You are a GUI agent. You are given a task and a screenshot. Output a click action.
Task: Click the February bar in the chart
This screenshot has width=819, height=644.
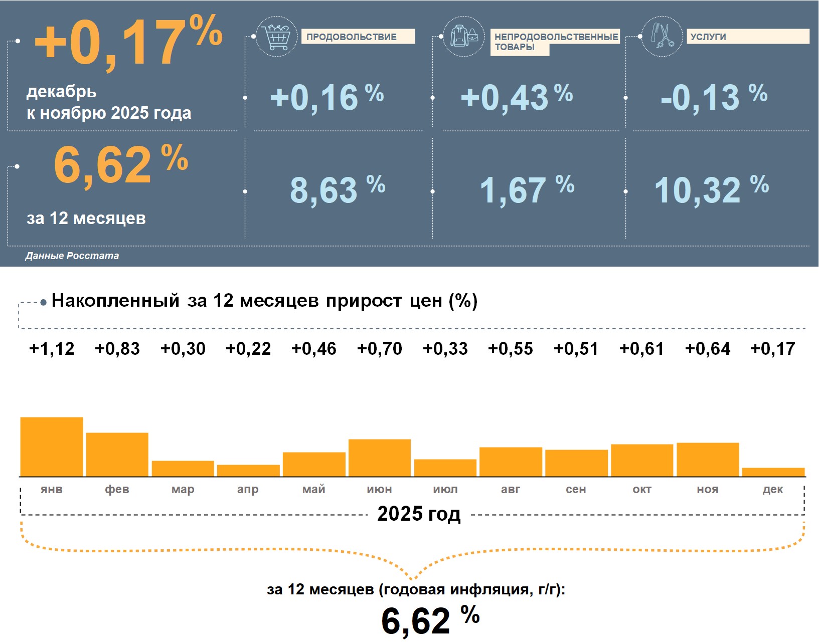click(117, 454)
